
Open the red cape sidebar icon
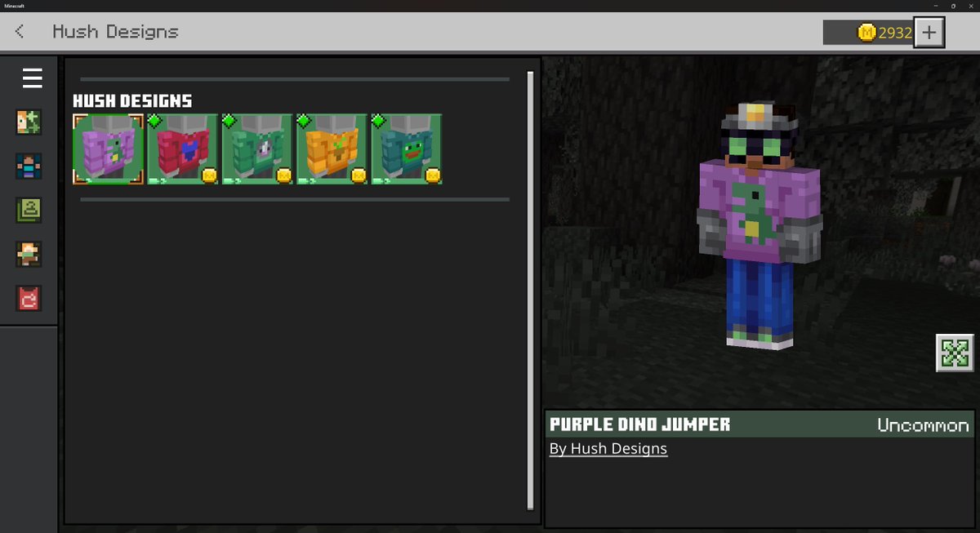[29, 299]
